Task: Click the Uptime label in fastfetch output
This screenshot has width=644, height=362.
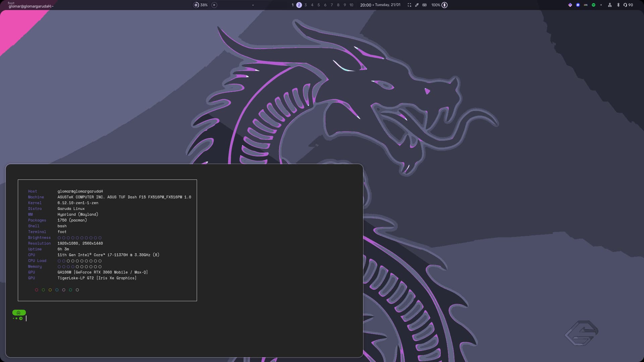Action: 35,249
